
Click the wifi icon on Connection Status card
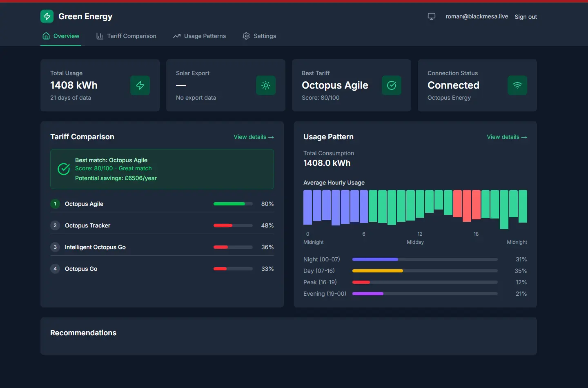click(x=517, y=85)
